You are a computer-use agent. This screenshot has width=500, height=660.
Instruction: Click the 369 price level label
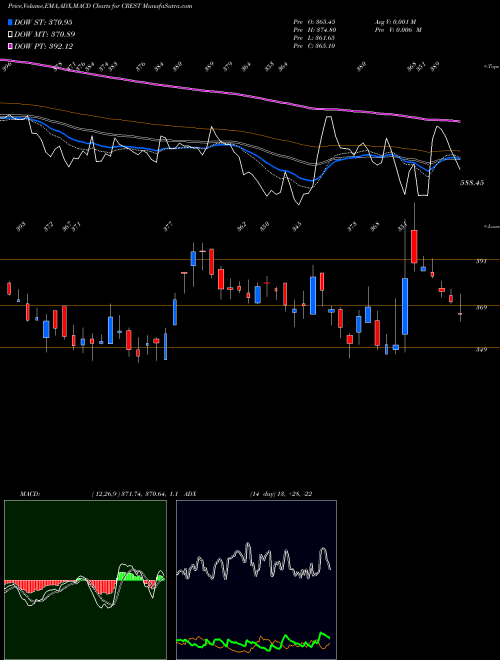click(x=481, y=307)
